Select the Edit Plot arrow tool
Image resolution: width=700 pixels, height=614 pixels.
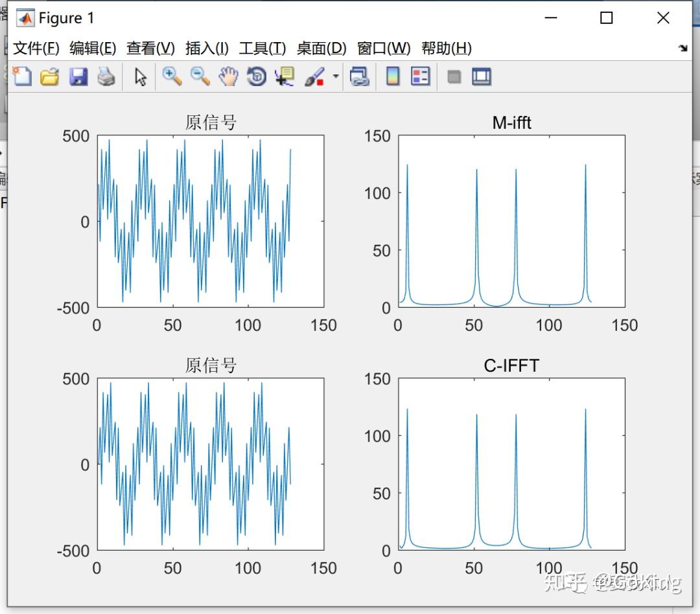click(x=141, y=76)
